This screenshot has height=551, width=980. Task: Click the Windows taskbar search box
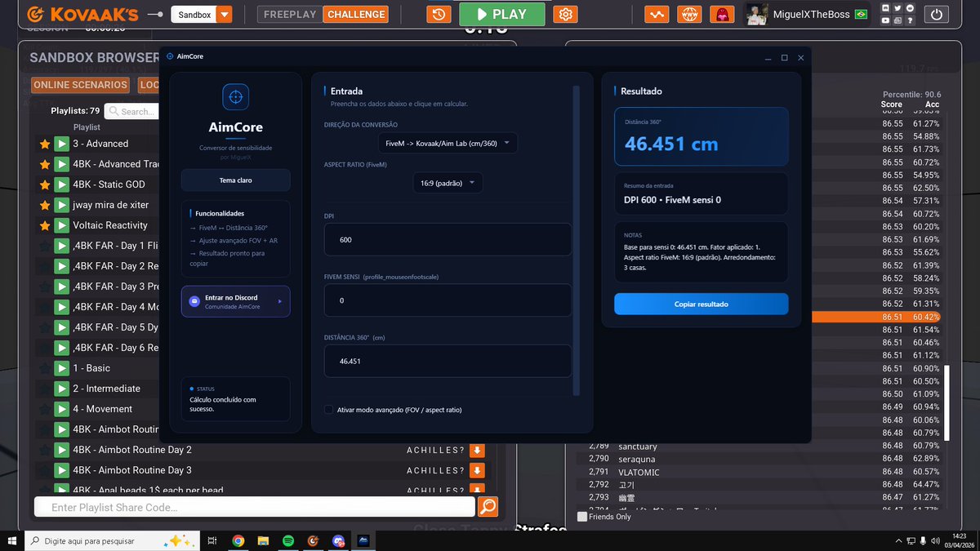click(x=110, y=540)
